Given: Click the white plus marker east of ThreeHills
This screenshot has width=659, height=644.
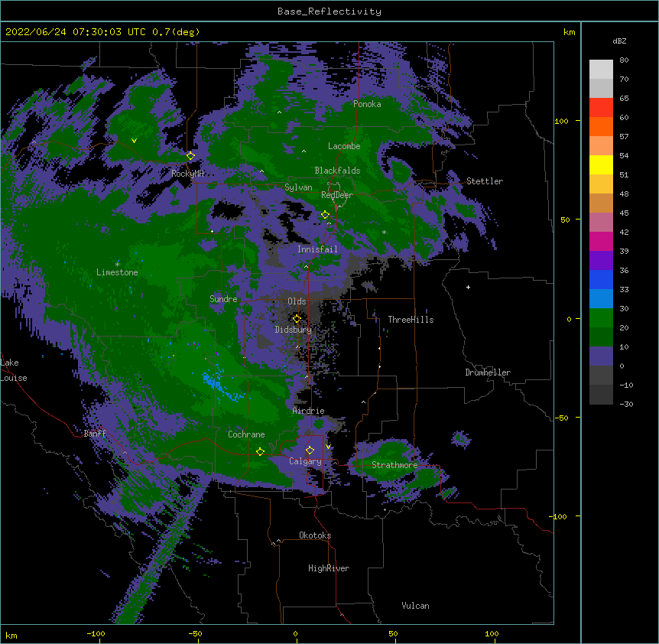Looking at the screenshot, I should [468, 287].
